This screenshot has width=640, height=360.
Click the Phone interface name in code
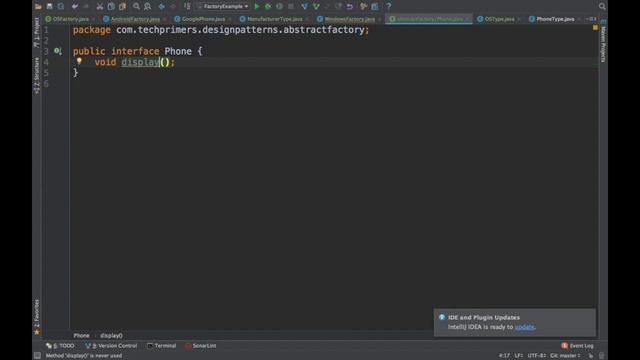pos(178,51)
